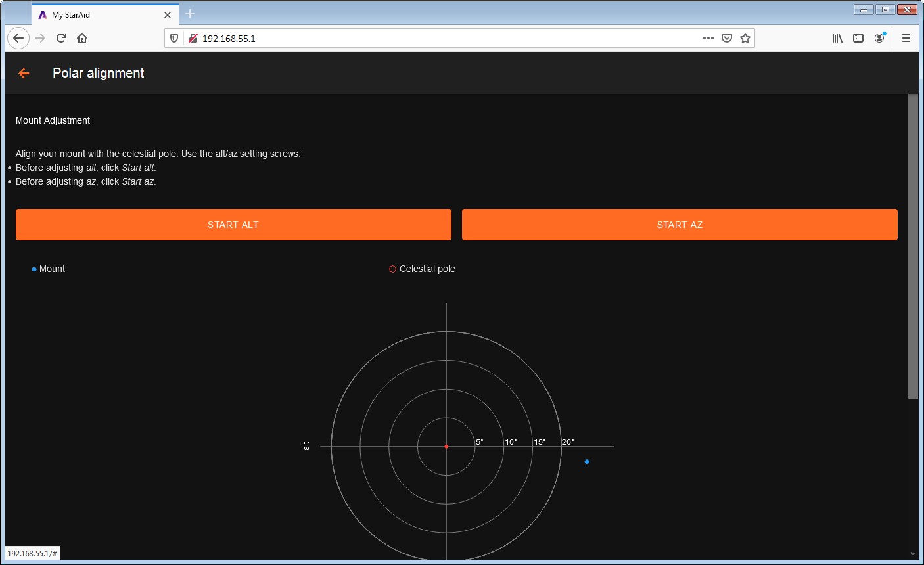Click the Polar alignment heading

pos(99,73)
